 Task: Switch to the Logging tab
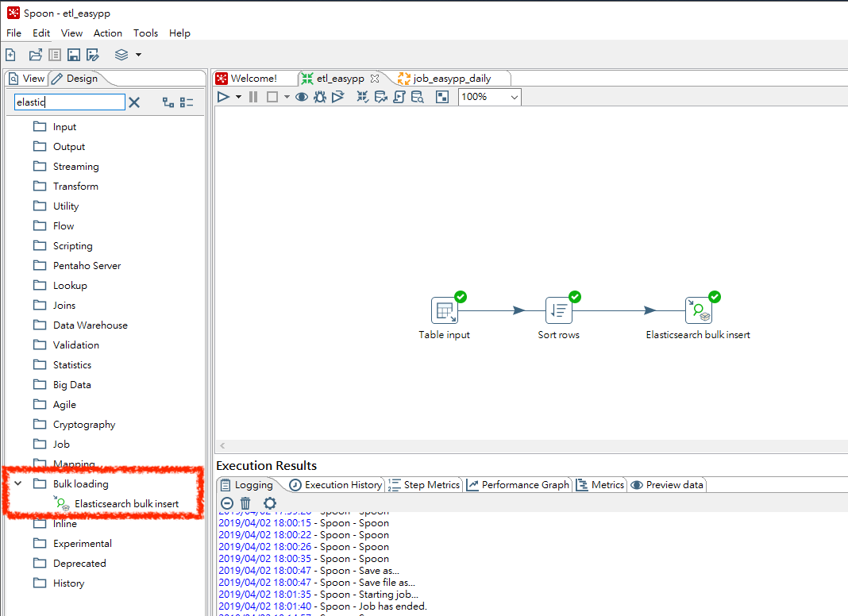tap(247, 485)
